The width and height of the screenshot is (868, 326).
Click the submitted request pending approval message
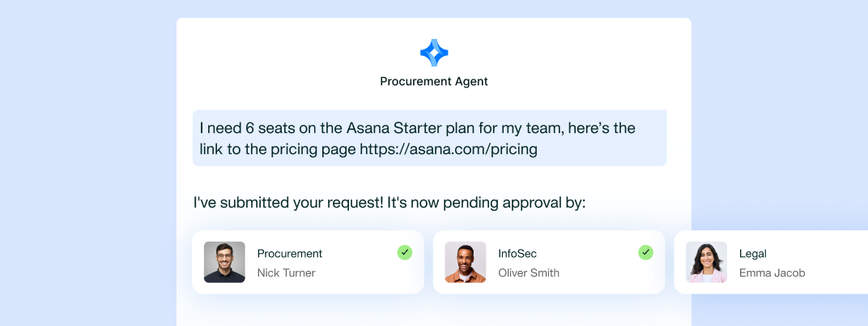tap(389, 203)
